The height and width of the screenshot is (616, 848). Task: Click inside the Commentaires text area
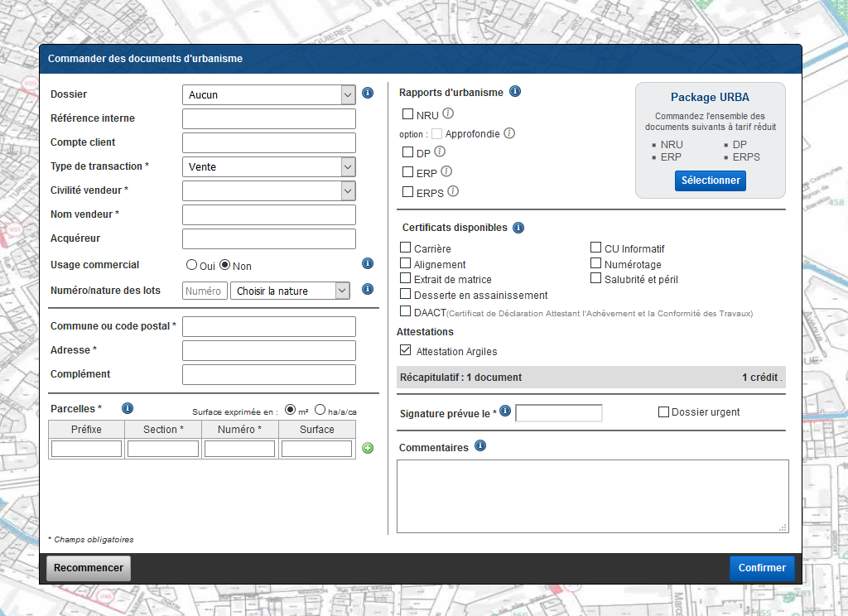click(593, 497)
